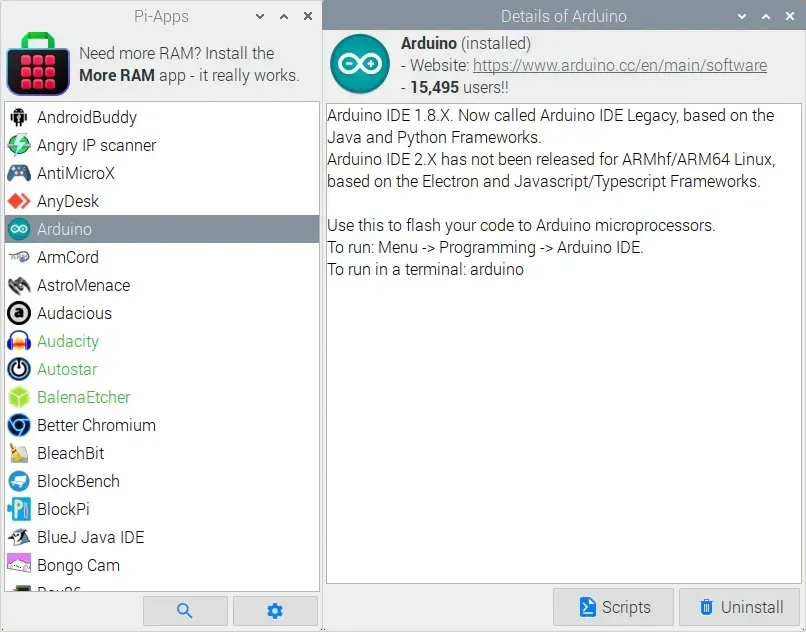Minimize the Pi-Apps window
The height and width of the screenshot is (632, 806).
(x=260, y=16)
